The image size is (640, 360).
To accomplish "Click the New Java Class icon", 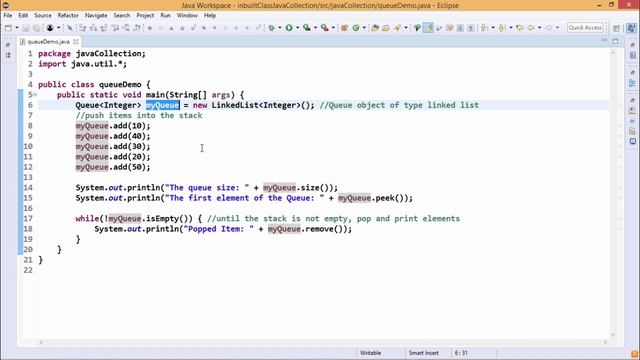I will point(356,28).
